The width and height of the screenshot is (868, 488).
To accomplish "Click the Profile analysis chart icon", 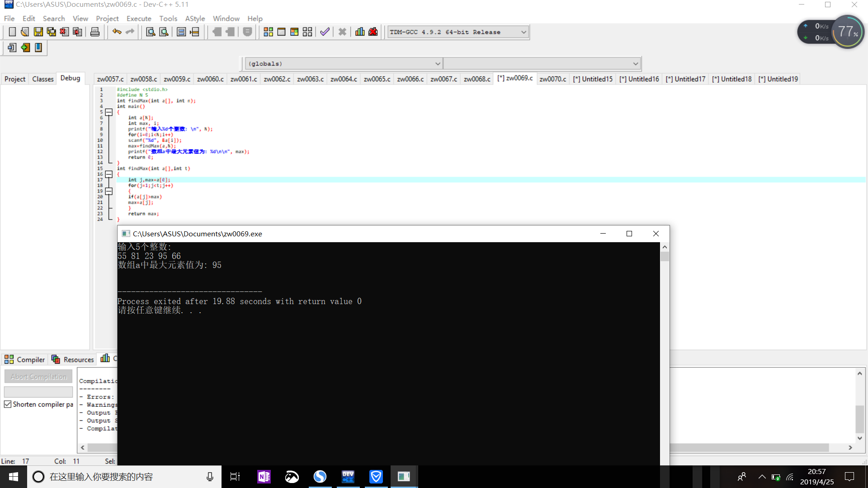I will click(360, 32).
